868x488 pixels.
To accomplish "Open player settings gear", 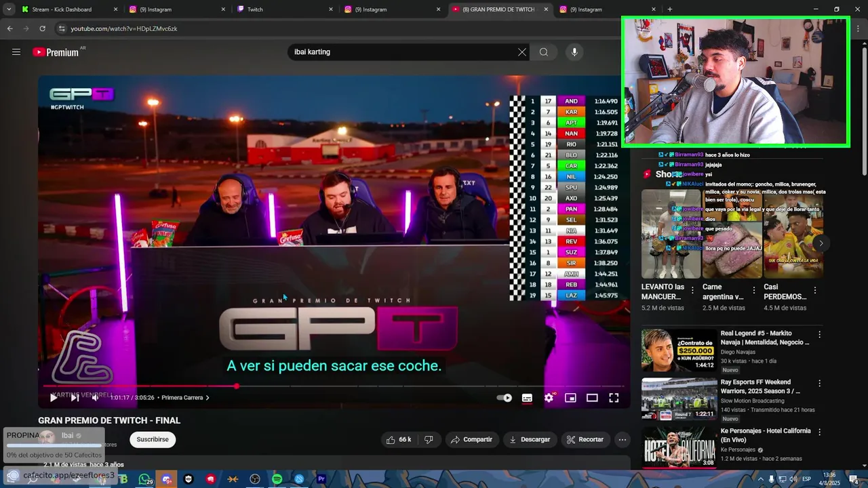I will pos(549,398).
